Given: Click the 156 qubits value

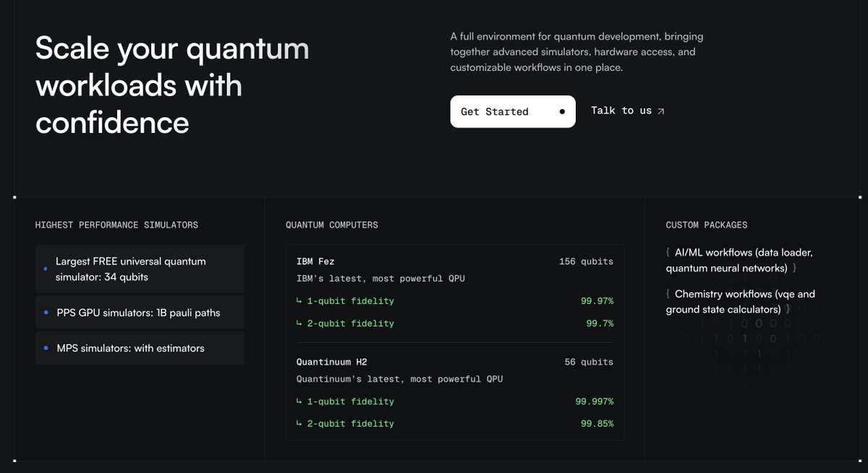Looking at the screenshot, I should [x=586, y=261].
